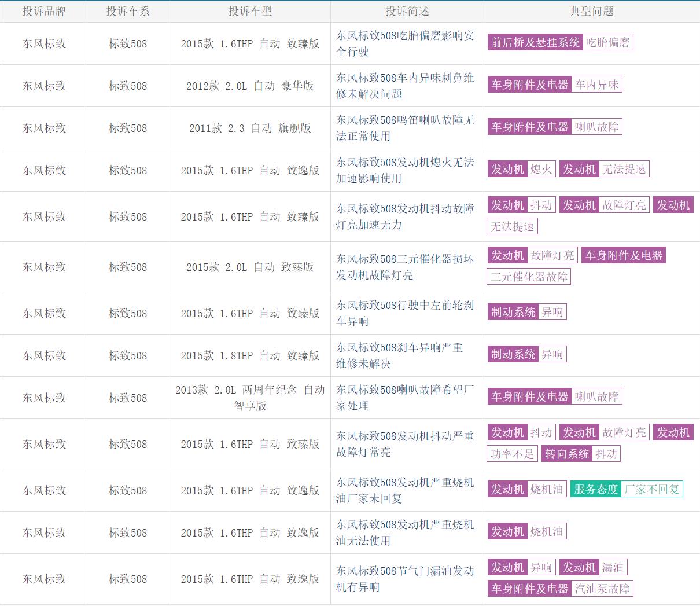Open complaint 东风标致508喇叭故障希望厂家处理

[405, 398]
